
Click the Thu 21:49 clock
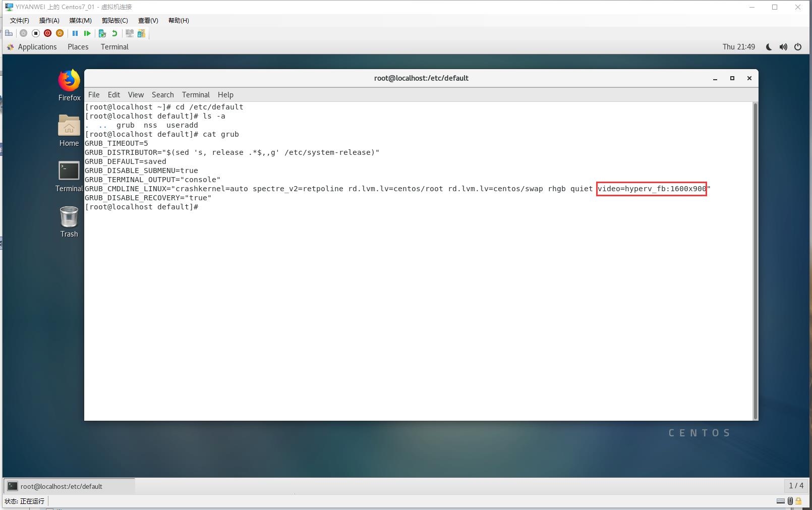(x=738, y=47)
